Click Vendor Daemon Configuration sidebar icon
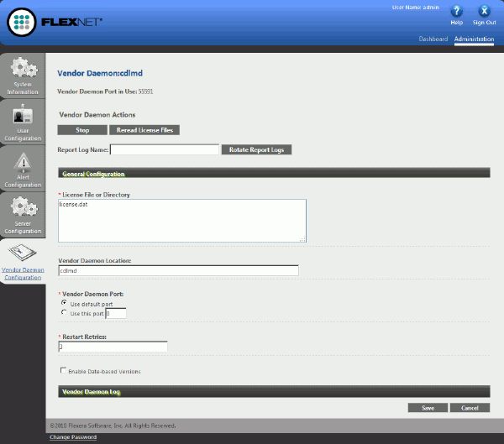The width and height of the screenshot is (504, 444). point(24,252)
